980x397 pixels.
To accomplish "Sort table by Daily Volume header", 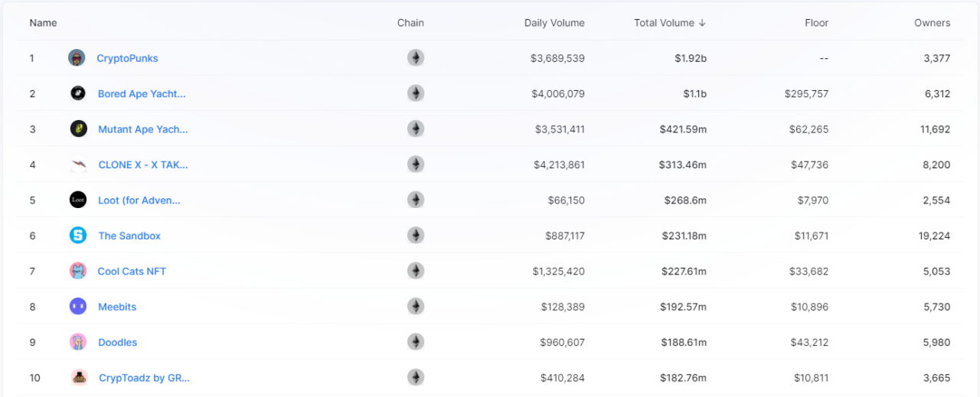I will (554, 23).
